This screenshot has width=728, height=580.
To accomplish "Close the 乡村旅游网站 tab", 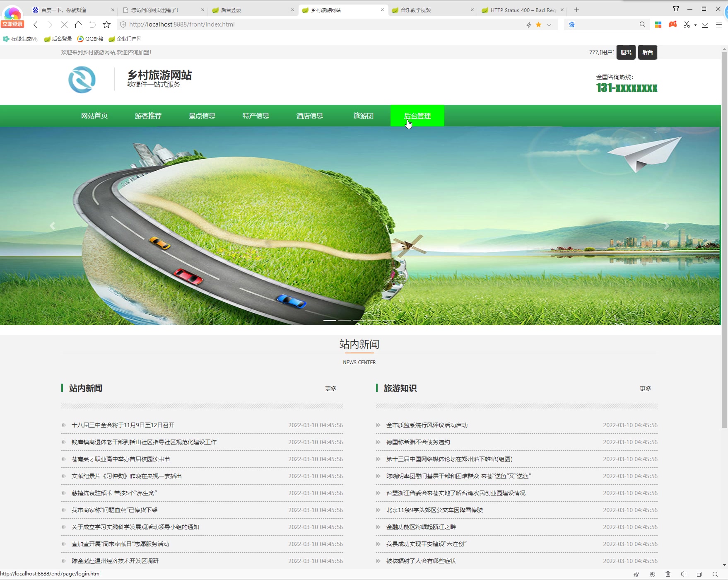I will point(382,10).
